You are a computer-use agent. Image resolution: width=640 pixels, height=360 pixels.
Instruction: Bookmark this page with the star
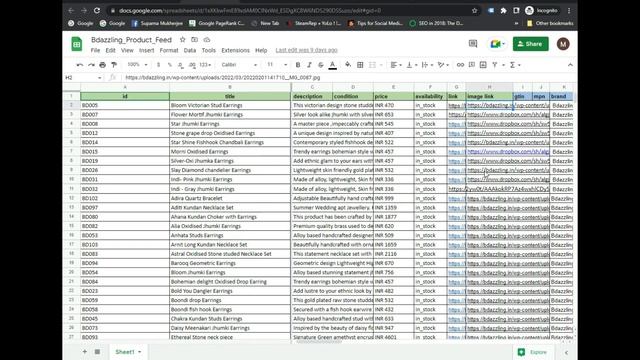[x=474, y=11]
